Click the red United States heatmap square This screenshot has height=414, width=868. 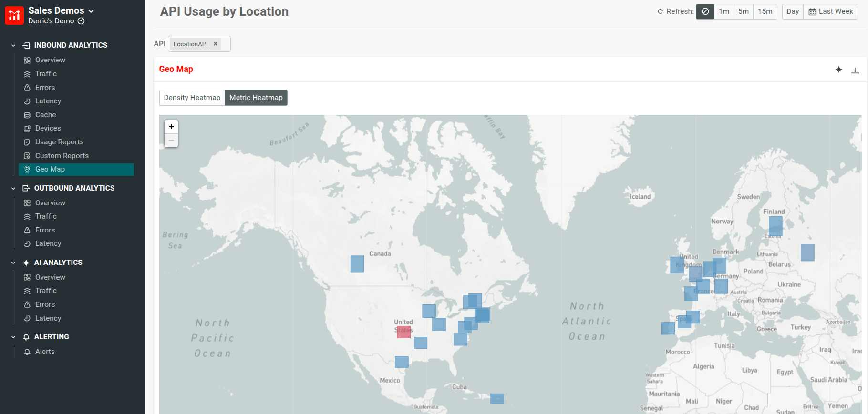coord(404,332)
